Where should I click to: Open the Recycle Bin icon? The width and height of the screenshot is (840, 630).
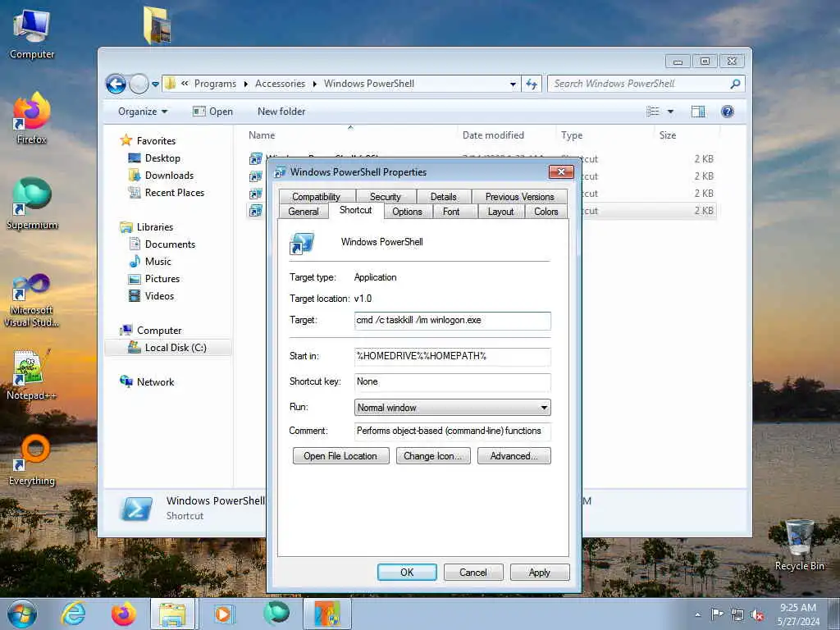[799, 545]
